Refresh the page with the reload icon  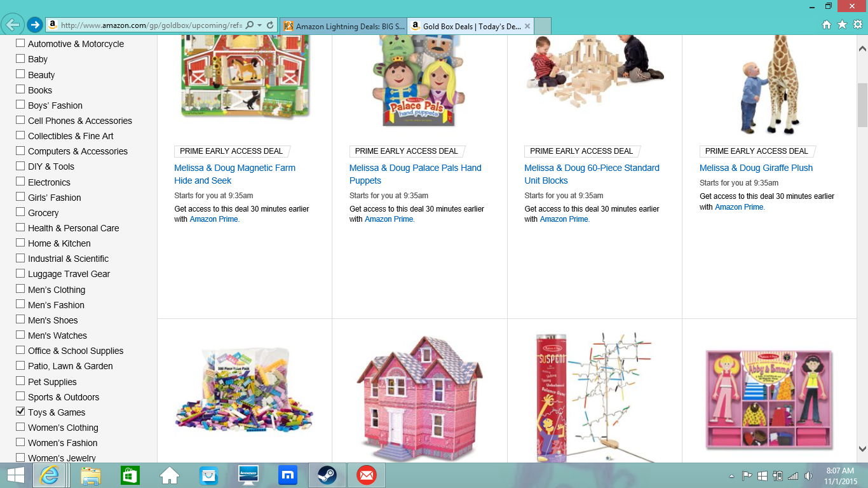pos(270,25)
